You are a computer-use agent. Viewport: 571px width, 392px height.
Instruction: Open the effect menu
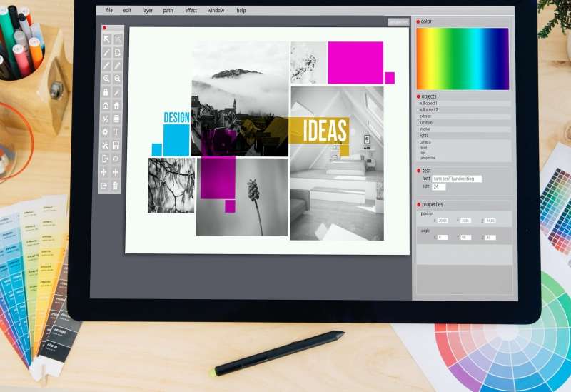(x=191, y=11)
